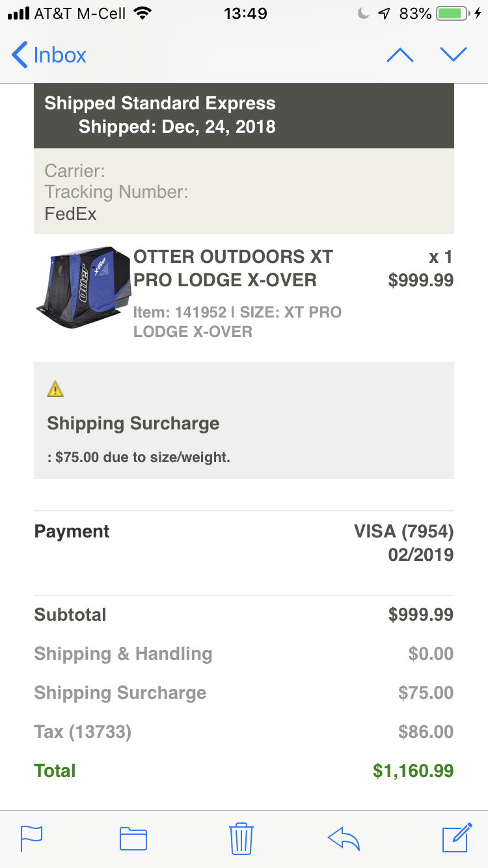
Task: Go to next message with down arrow
Action: click(454, 55)
